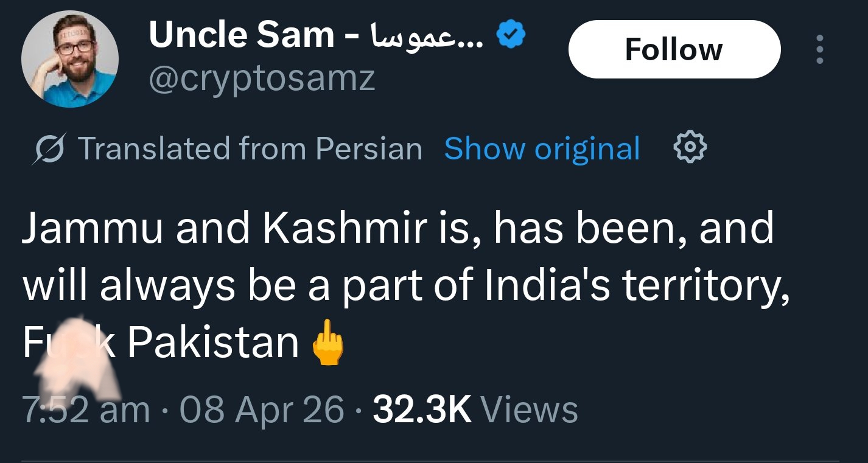Follow the cryptosamz account
The width and height of the screenshot is (868, 463).
pyautogui.click(x=674, y=50)
